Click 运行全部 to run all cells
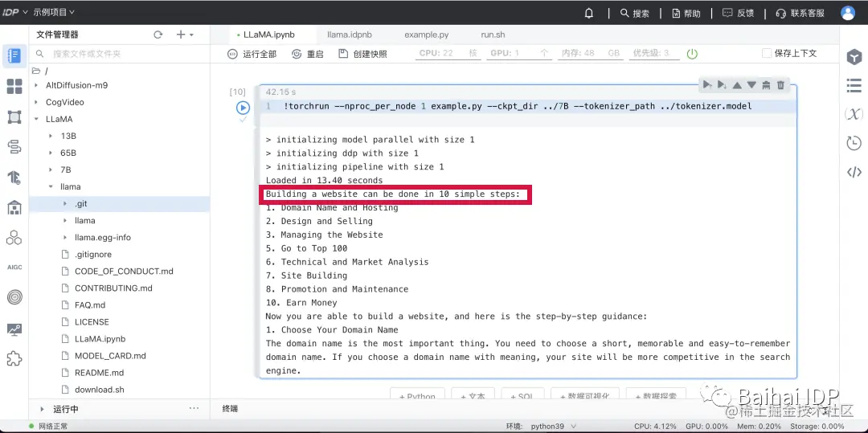Image resolution: width=868 pixels, height=433 pixels. pos(252,54)
